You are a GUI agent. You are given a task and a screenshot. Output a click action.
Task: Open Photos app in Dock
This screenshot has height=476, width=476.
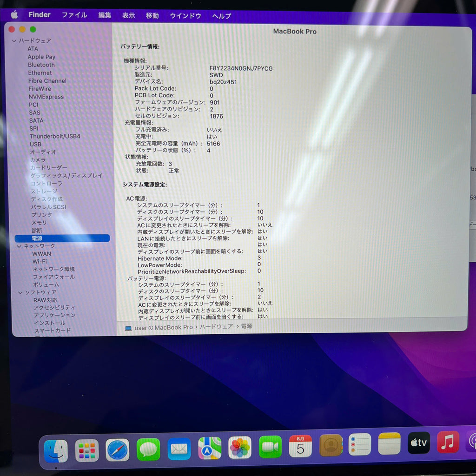tap(240, 448)
